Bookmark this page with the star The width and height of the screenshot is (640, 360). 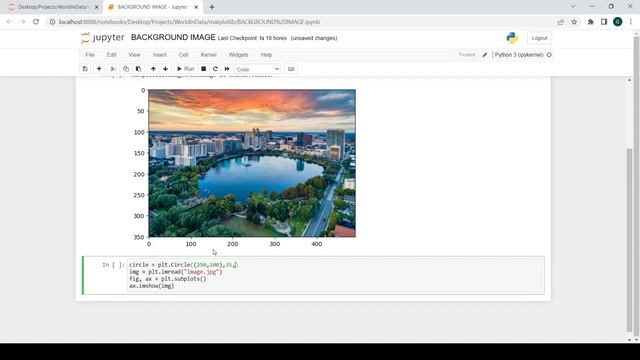coord(574,22)
